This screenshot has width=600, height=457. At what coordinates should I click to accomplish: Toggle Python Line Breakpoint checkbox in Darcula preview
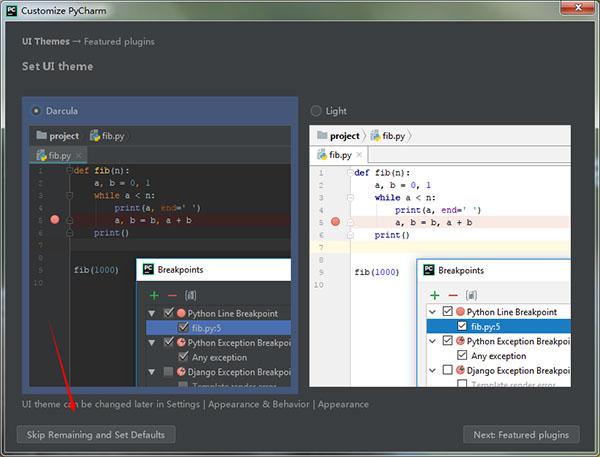tap(168, 313)
